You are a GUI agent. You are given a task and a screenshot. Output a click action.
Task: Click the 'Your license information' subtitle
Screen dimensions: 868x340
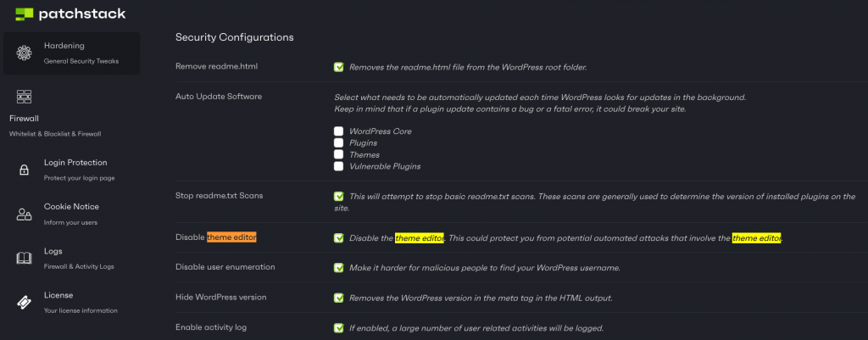tap(81, 310)
